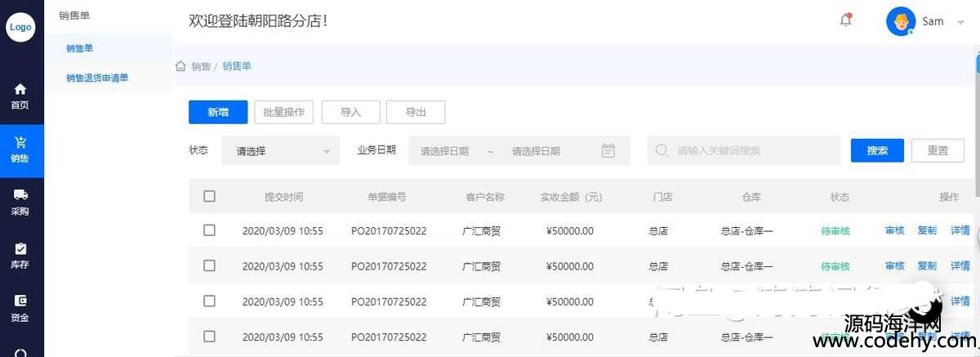Check the third order row checkbox
The image size is (980, 357).
[x=210, y=301]
